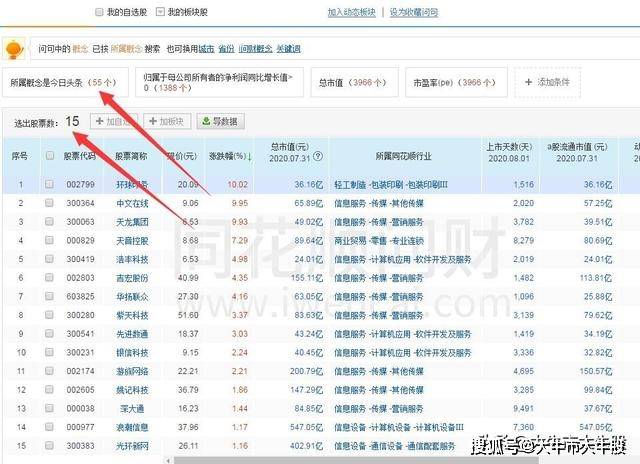Screen dimensions: 640x464
Task: Click the 信息设备-计算机设备-计算机设备III industry link
Action: point(399,428)
